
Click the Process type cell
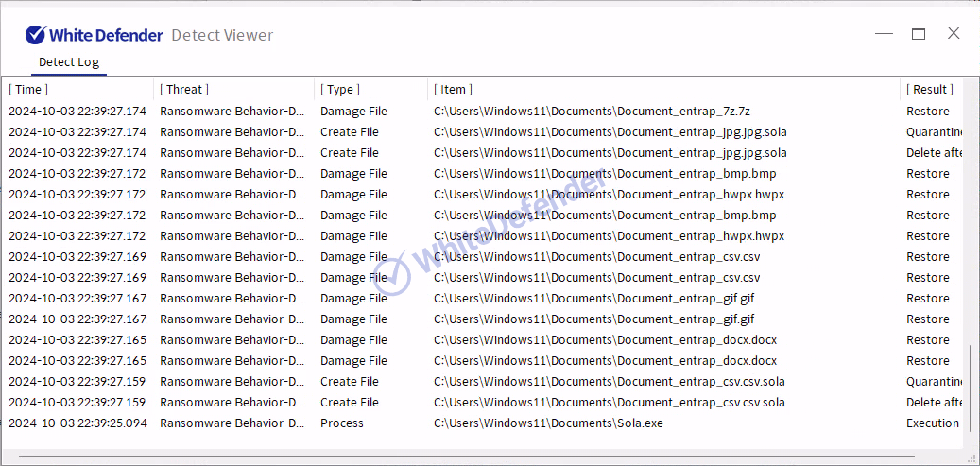click(342, 423)
